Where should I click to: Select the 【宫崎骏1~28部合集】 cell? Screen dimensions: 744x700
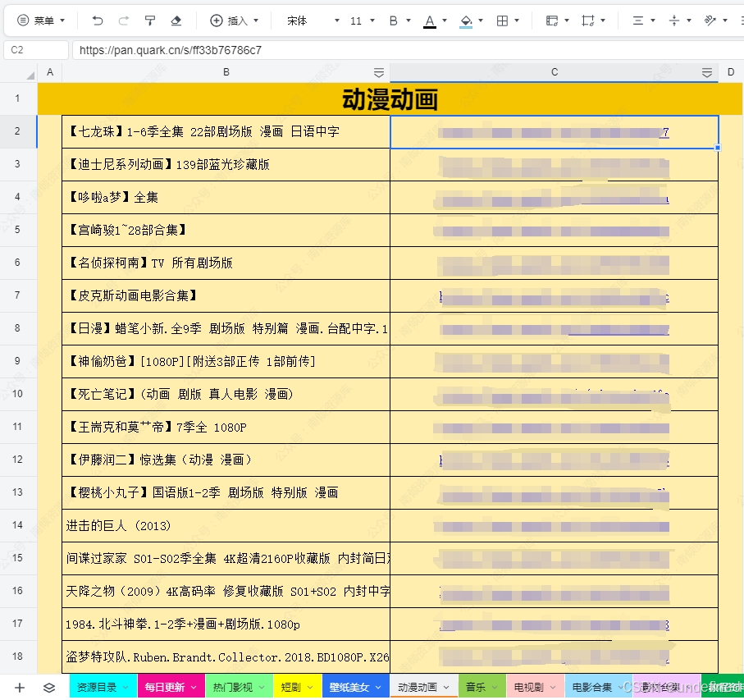tap(226, 230)
